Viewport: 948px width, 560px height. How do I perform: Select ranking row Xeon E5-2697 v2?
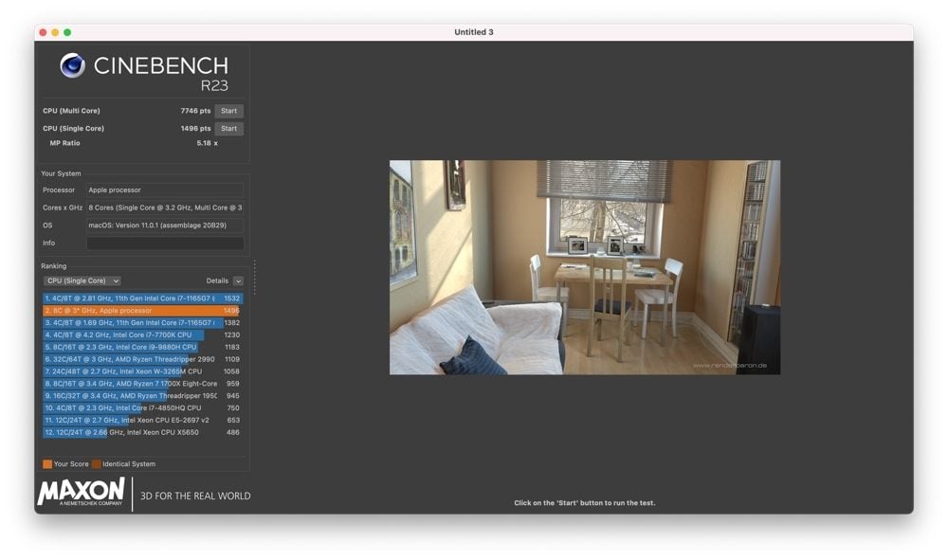pyautogui.click(x=143, y=421)
